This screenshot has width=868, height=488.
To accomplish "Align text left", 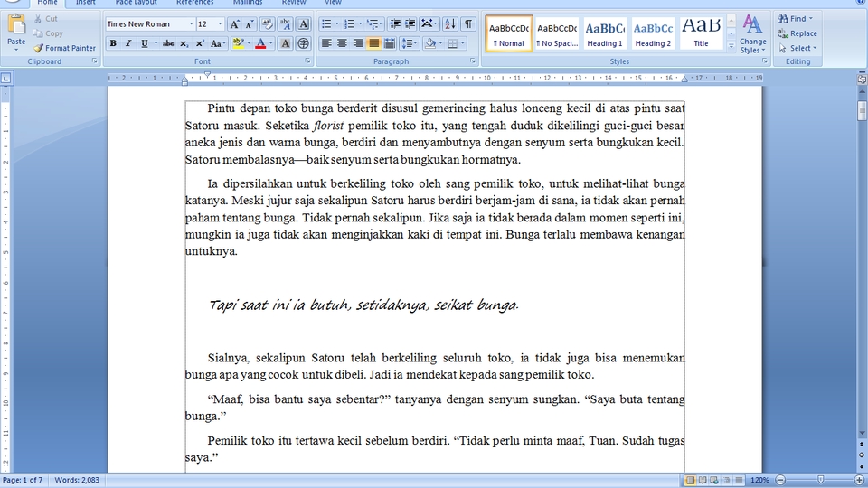I will [x=326, y=43].
